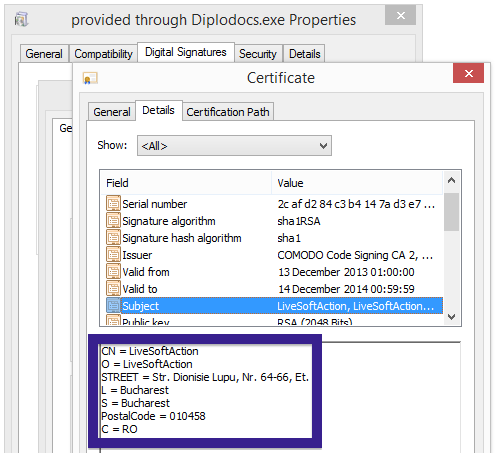Click the O = LiveSoftAction line

pos(147,364)
